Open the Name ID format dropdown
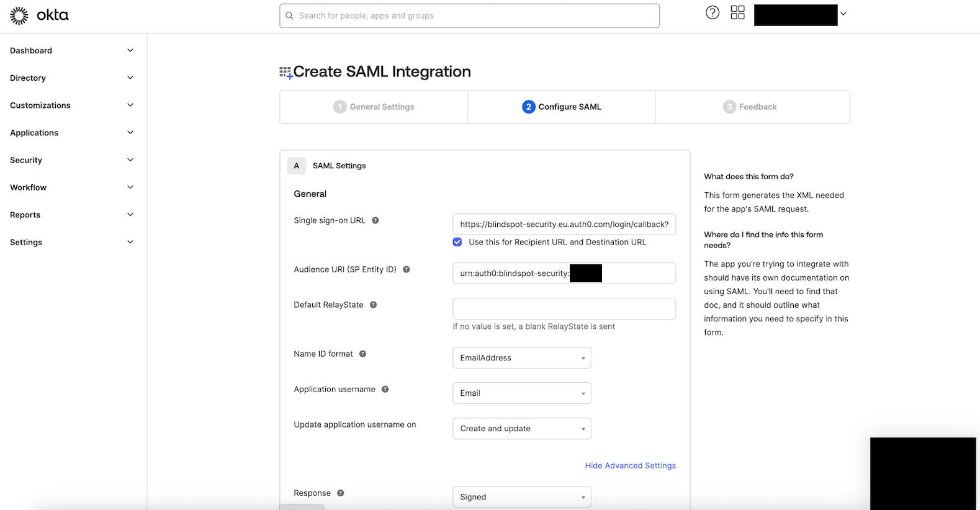 [522, 358]
